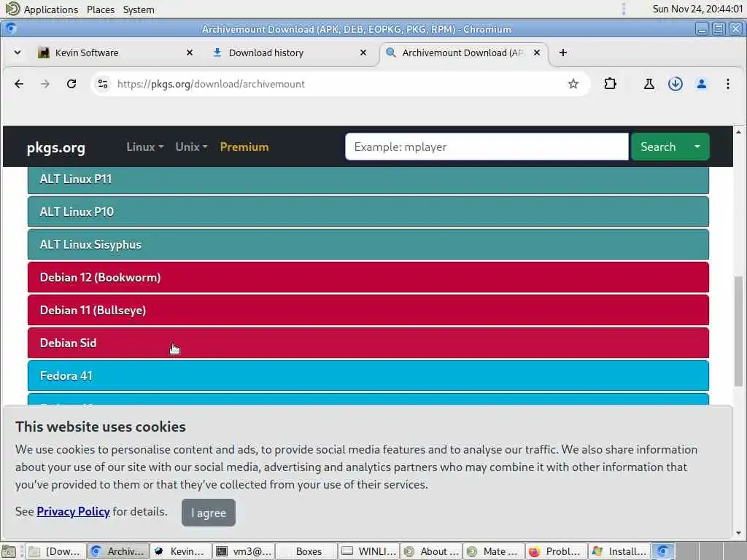Bookmark this page with the star icon

tap(573, 84)
